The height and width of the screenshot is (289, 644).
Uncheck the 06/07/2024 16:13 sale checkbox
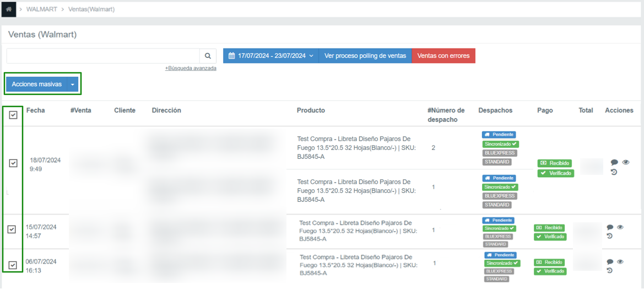pos(12,265)
